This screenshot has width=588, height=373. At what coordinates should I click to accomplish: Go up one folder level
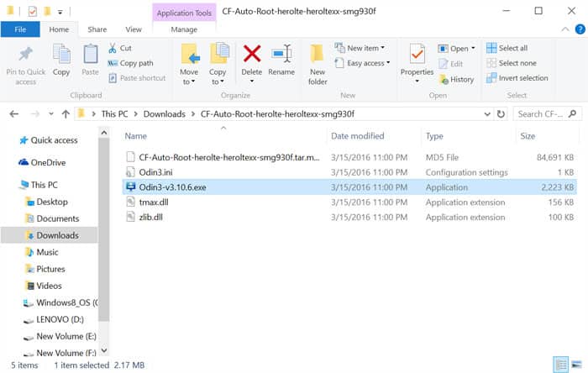[x=66, y=114]
